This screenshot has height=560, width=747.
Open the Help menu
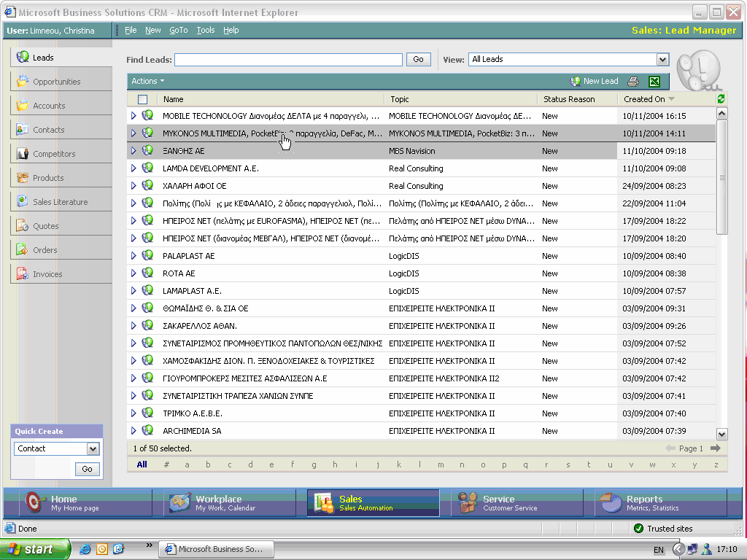[x=231, y=30]
